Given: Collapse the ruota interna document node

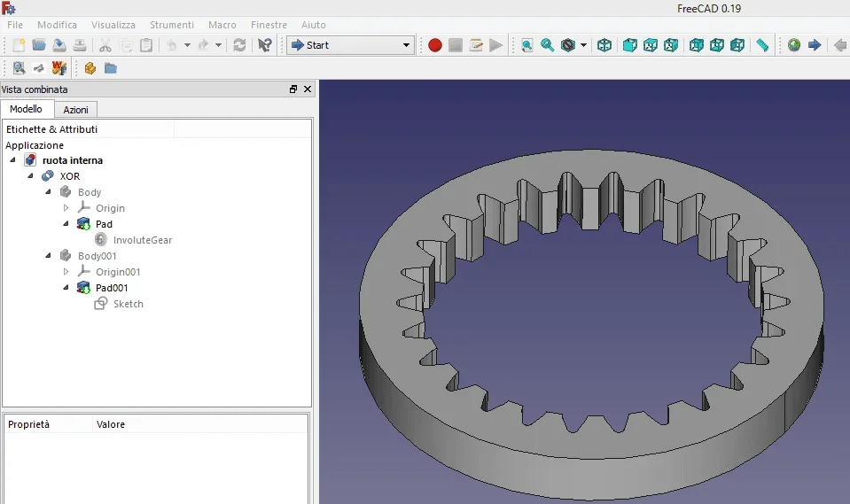Looking at the screenshot, I should [x=13, y=159].
